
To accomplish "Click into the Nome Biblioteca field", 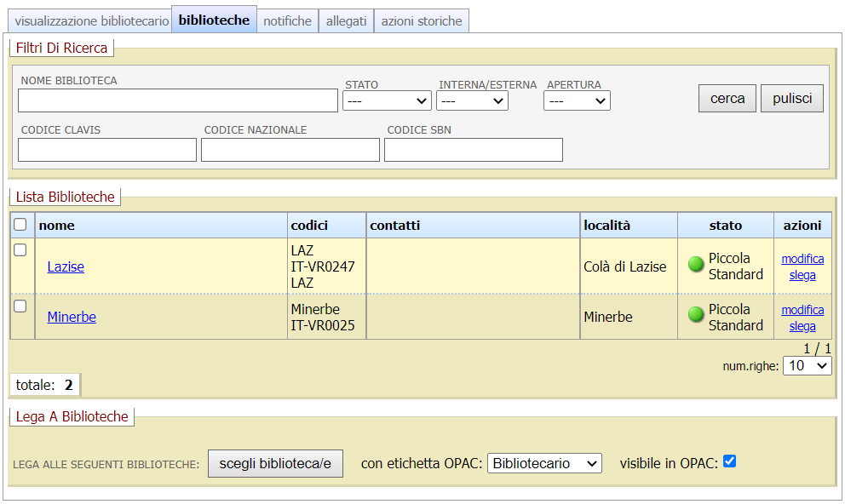I will (x=178, y=100).
